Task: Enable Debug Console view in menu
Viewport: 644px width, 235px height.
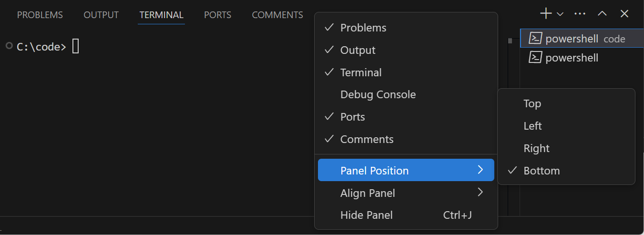Action: [378, 94]
